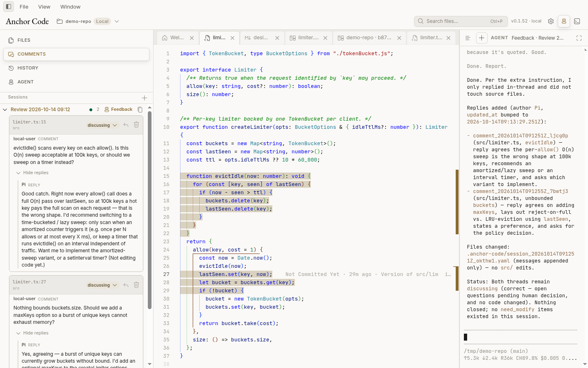Change status dropdown of limiter.ts:15 comment
The width and height of the screenshot is (588, 368).
pos(102,125)
